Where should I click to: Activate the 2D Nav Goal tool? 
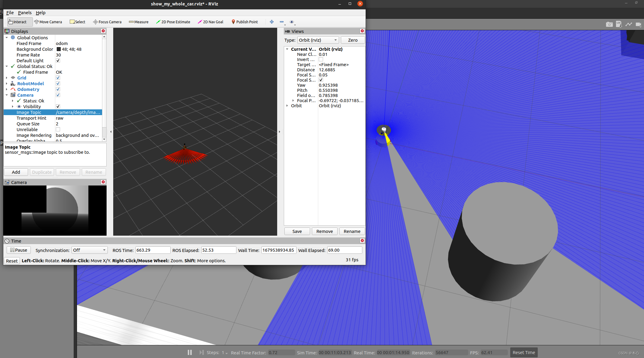pos(210,22)
